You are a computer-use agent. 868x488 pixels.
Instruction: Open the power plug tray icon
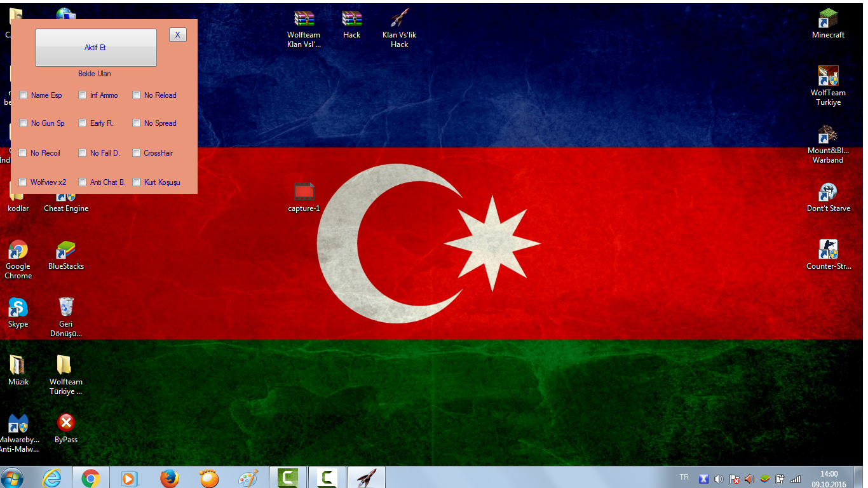click(x=780, y=479)
